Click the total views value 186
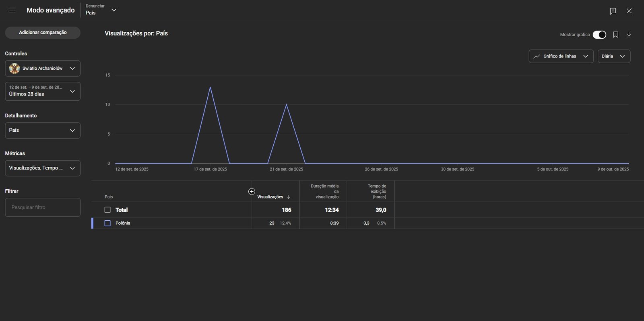 pyautogui.click(x=287, y=210)
